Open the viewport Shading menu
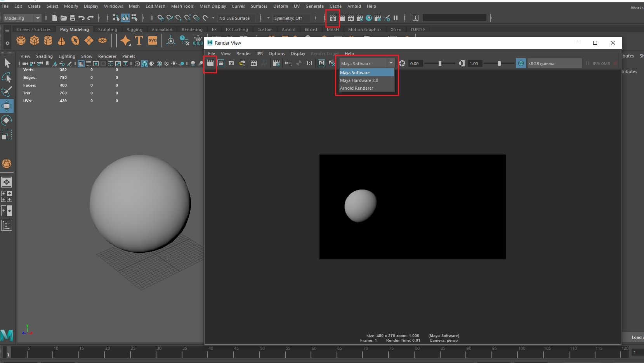Viewport: 644px width, 363px height. pyautogui.click(x=44, y=56)
